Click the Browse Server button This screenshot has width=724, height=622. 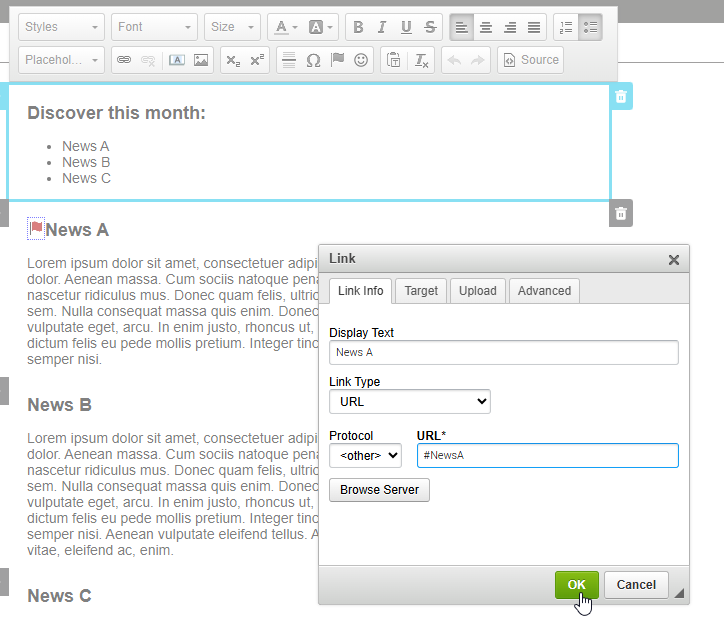(379, 490)
